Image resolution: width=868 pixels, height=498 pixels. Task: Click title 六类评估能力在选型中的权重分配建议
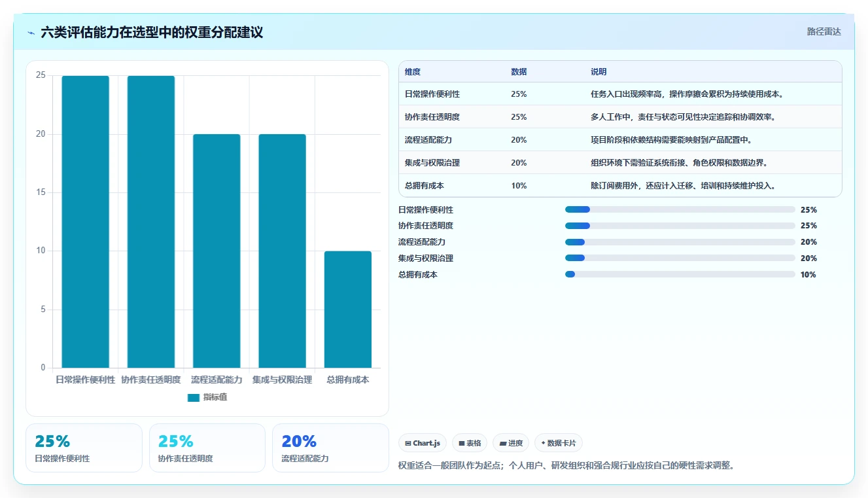pyautogui.click(x=152, y=33)
